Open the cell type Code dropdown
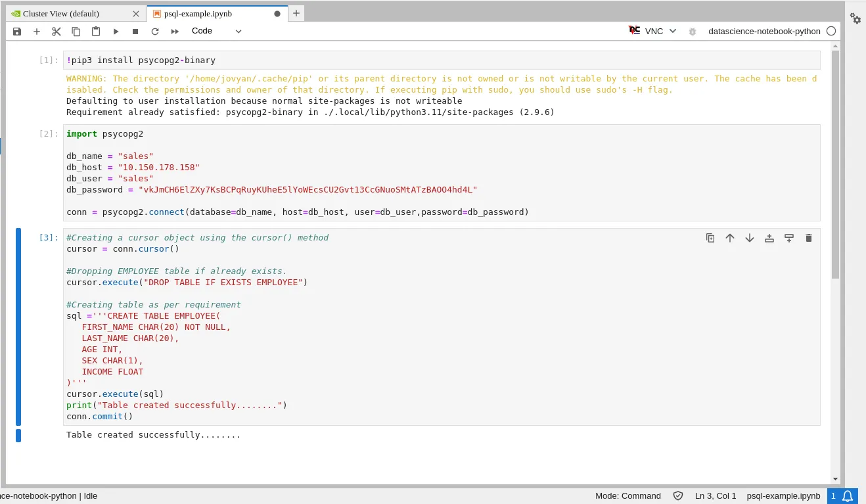Viewport: 866px width, 504px height. (217, 31)
